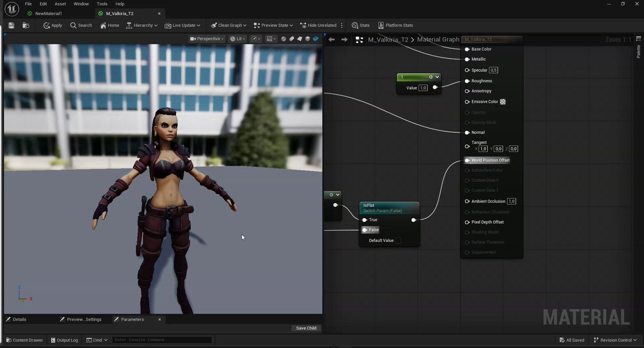Apply the material changes
The image size is (644, 348).
pyautogui.click(x=53, y=25)
